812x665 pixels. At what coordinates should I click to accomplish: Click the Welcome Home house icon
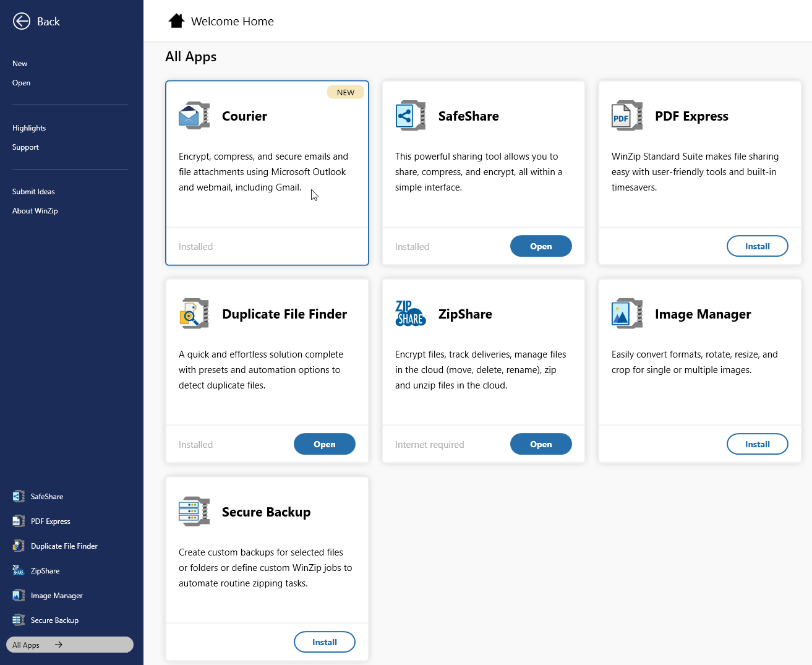point(176,21)
